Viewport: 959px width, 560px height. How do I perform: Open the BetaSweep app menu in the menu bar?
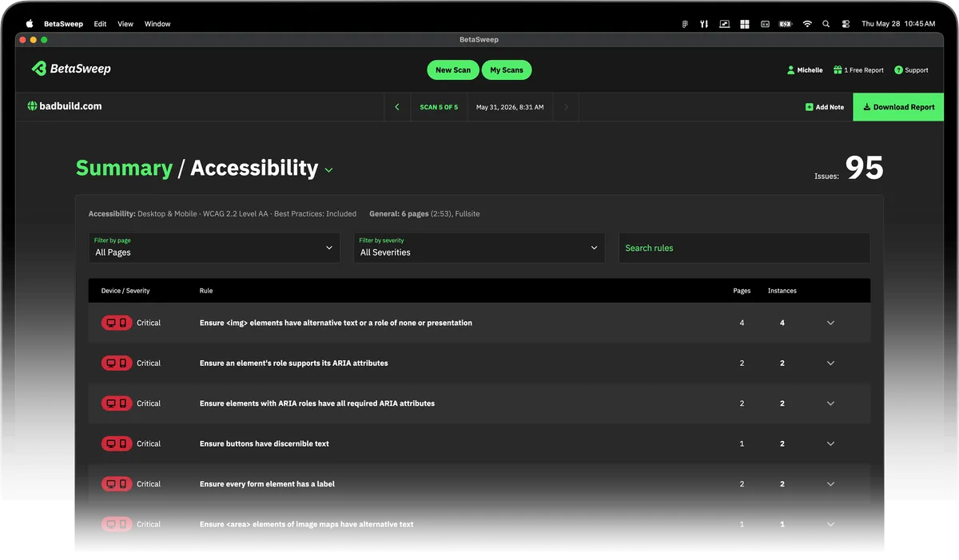click(63, 24)
